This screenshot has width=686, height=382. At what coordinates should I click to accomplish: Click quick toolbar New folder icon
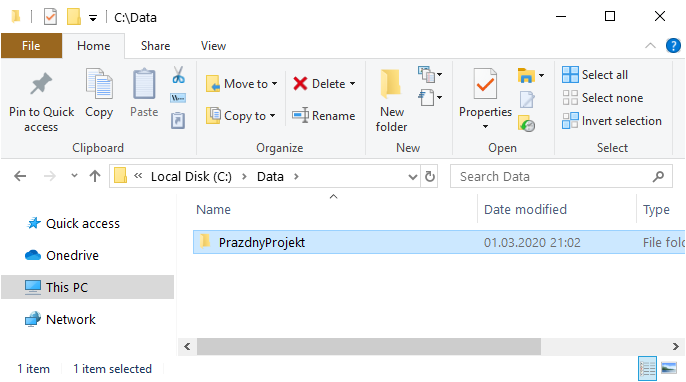coord(74,17)
